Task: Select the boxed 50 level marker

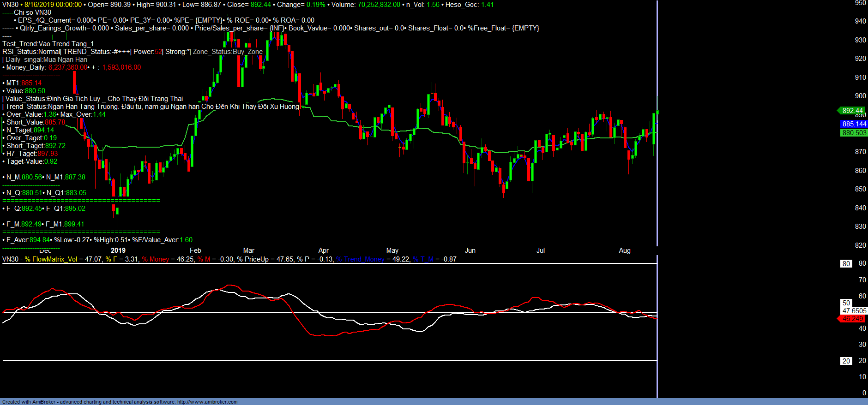Action: point(846,303)
